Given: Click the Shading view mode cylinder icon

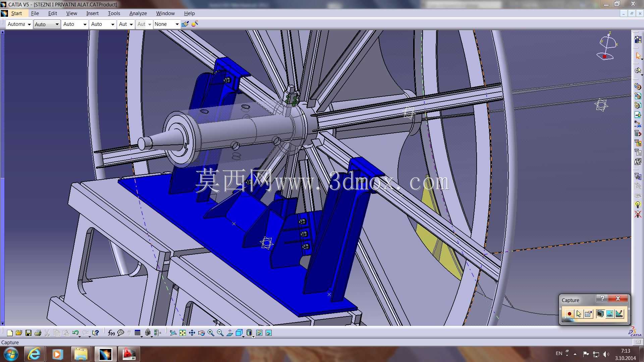Looking at the screenshot, I should (x=249, y=333).
